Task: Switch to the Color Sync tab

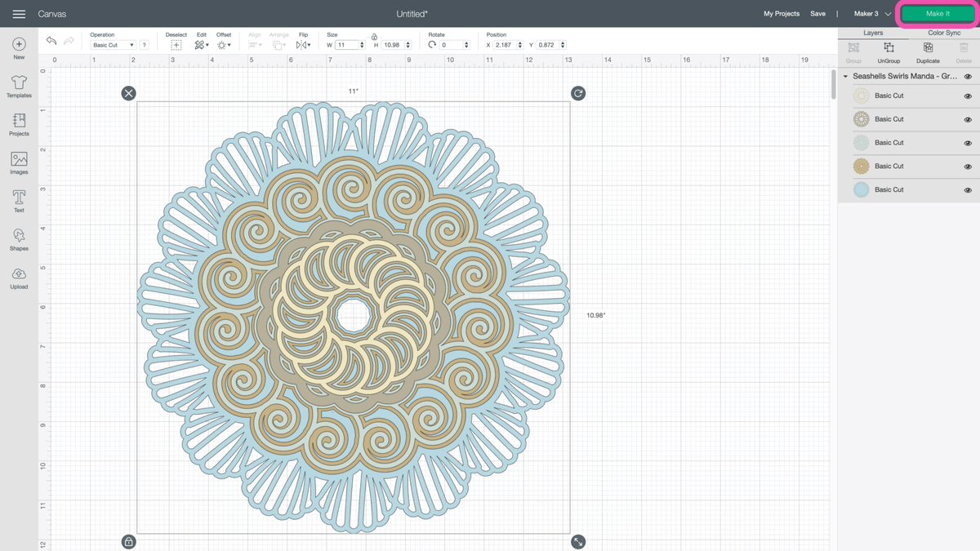Action: 945,32
